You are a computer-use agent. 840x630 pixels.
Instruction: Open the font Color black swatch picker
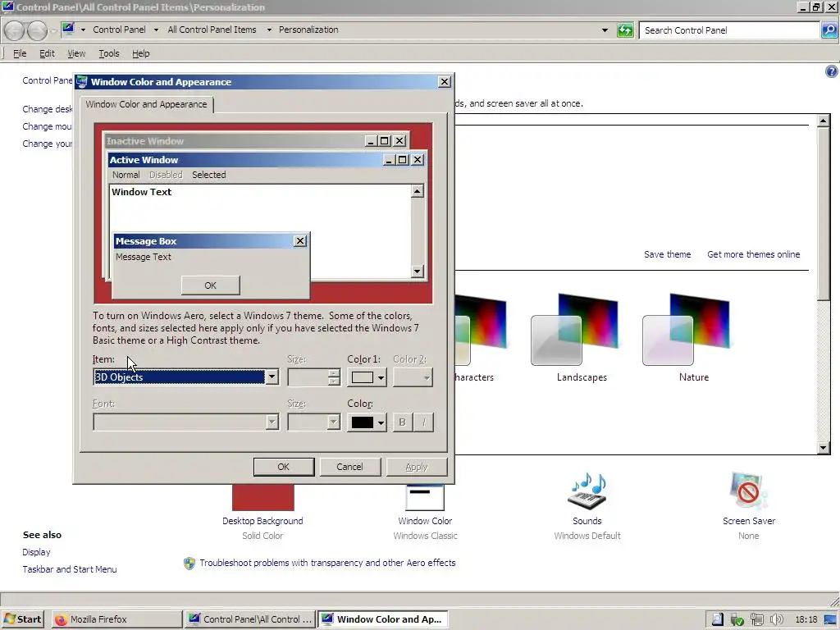point(367,422)
